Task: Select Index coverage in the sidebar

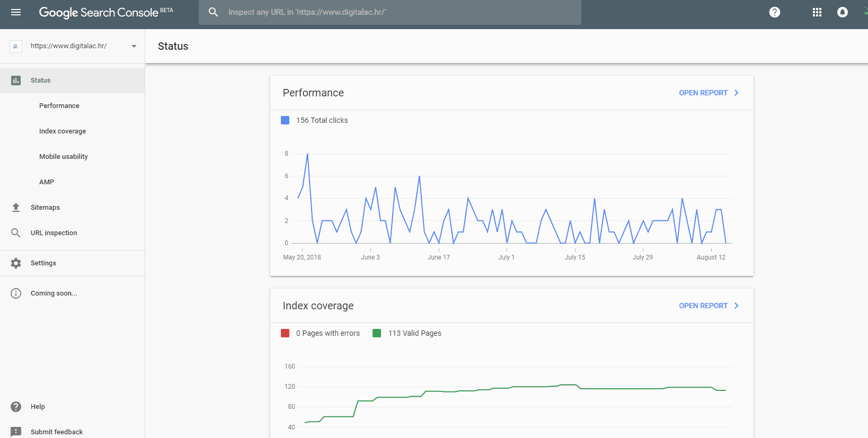Action: click(x=63, y=131)
